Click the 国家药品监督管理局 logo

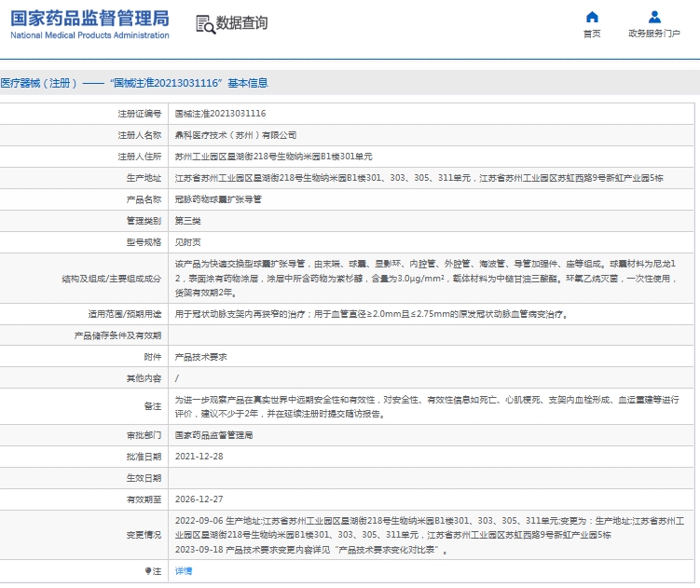[x=89, y=25]
